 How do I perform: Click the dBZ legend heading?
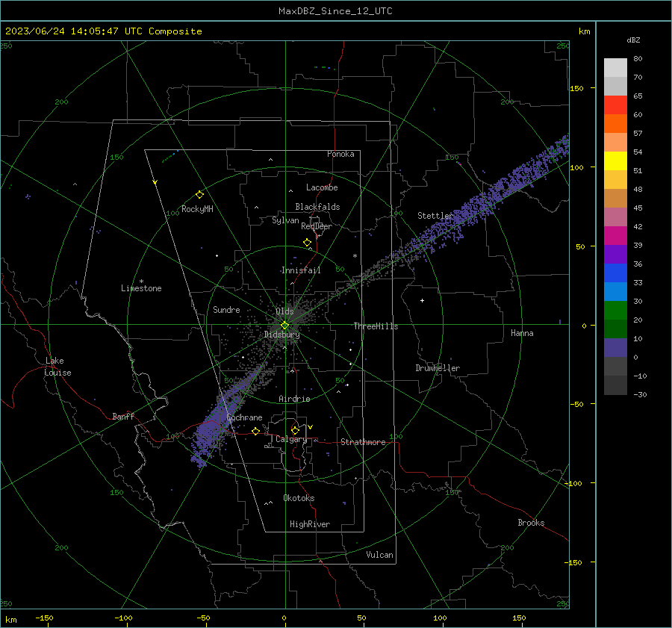click(633, 40)
